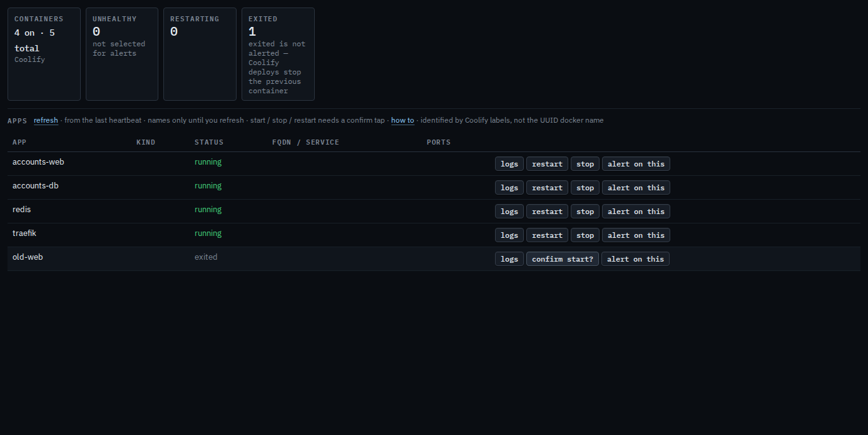Click the traefik app name

pos(25,233)
